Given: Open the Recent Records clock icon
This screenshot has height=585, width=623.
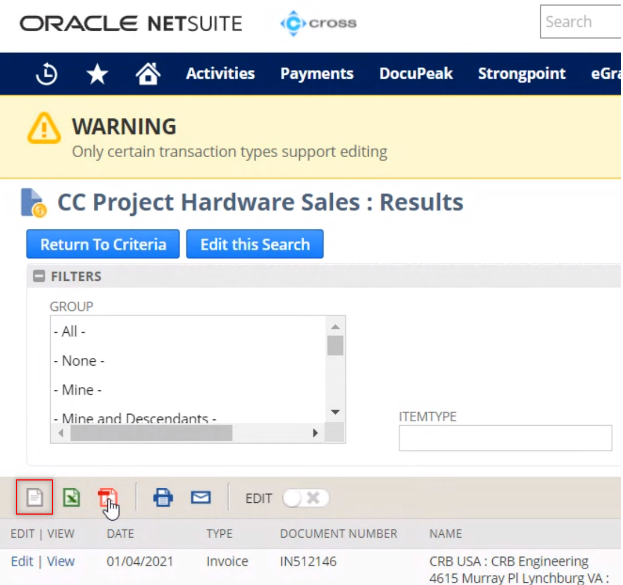Looking at the screenshot, I should 47,74.
